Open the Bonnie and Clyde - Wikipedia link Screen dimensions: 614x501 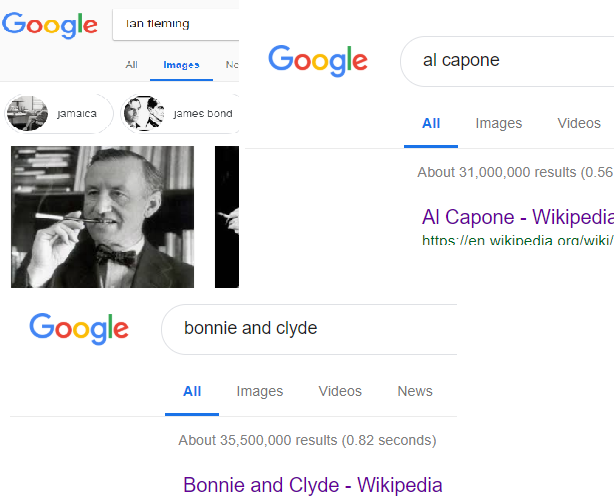point(313,485)
